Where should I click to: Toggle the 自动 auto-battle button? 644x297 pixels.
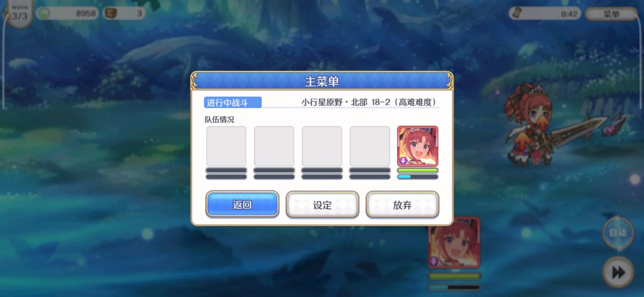618,233
